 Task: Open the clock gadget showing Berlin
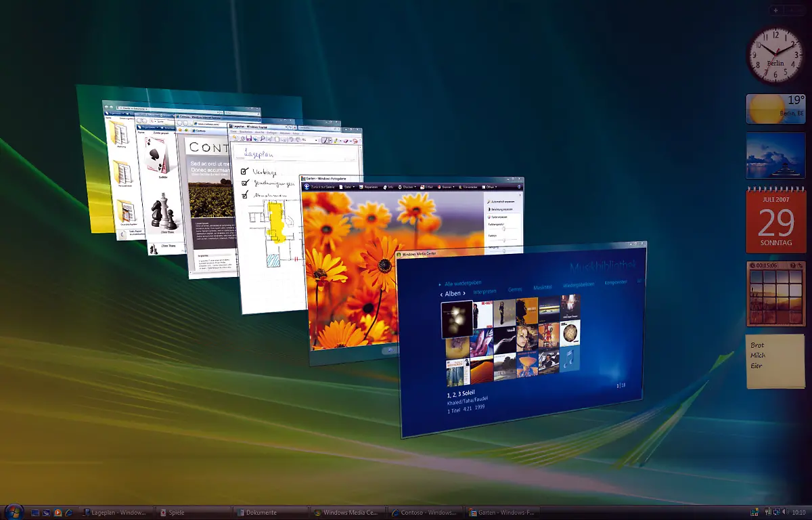click(x=775, y=56)
